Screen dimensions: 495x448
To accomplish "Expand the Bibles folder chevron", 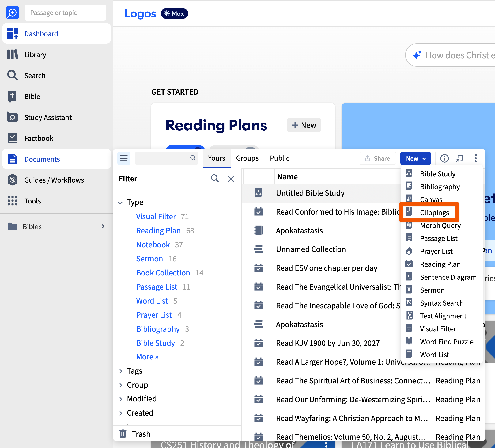I will pyautogui.click(x=103, y=226).
